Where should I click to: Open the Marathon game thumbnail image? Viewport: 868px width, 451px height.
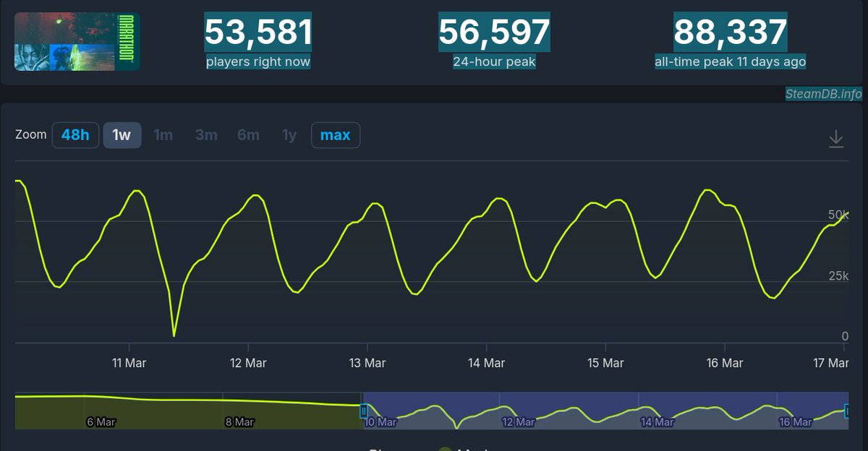click(77, 41)
